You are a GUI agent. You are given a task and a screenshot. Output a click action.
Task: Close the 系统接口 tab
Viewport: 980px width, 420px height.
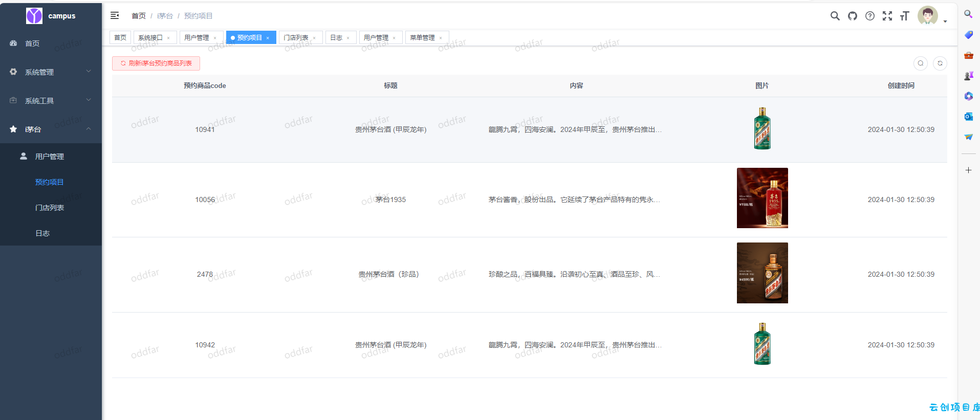(x=168, y=38)
